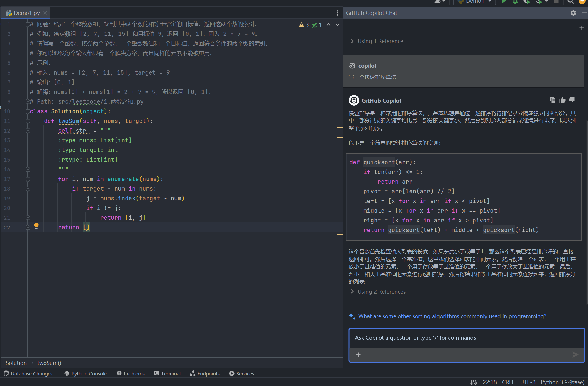Copy the Copilot response to clipboard

point(553,100)
